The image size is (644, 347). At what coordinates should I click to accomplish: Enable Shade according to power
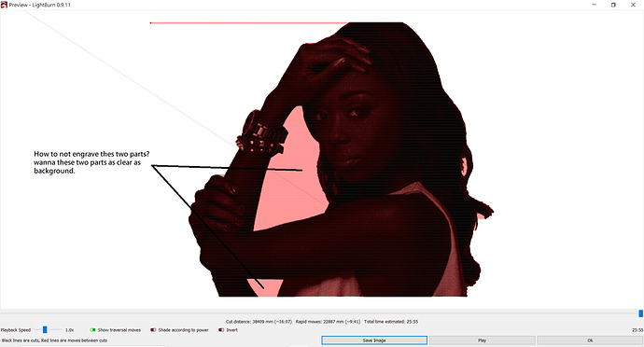coord(153,330)
